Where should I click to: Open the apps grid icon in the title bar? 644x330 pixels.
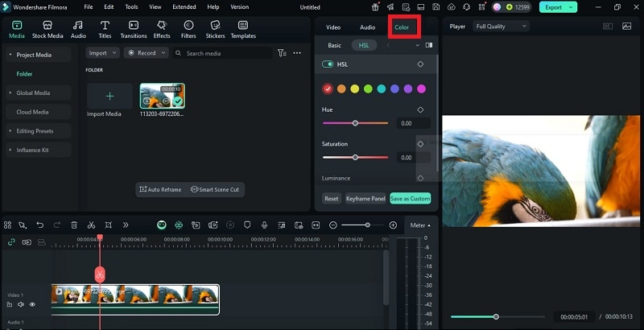click(481, 7)
